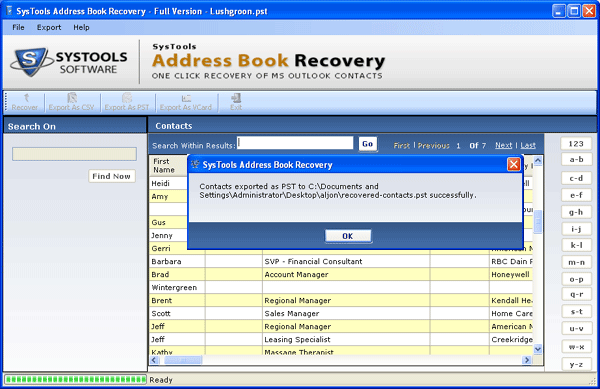Select the Brad contact row
This screenshot has width=600, height=389.
[341, 275]
